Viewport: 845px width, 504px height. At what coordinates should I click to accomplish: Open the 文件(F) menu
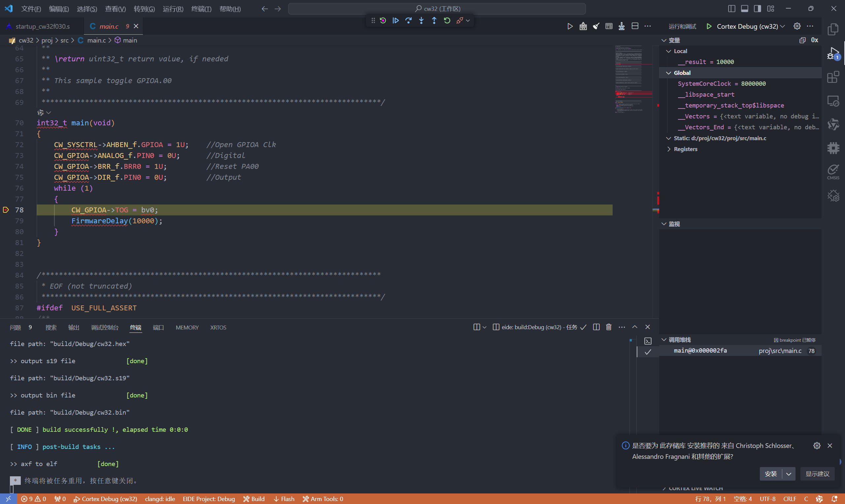[31, 9]
